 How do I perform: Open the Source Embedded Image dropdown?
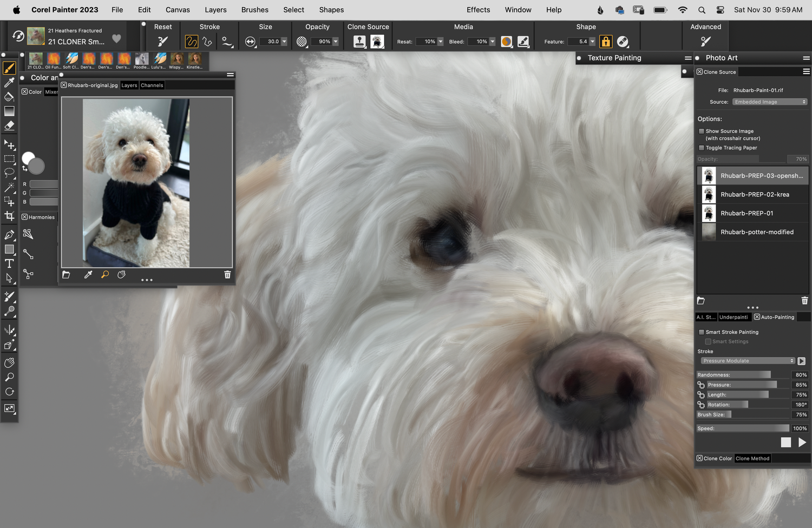[x=770, y=102]
